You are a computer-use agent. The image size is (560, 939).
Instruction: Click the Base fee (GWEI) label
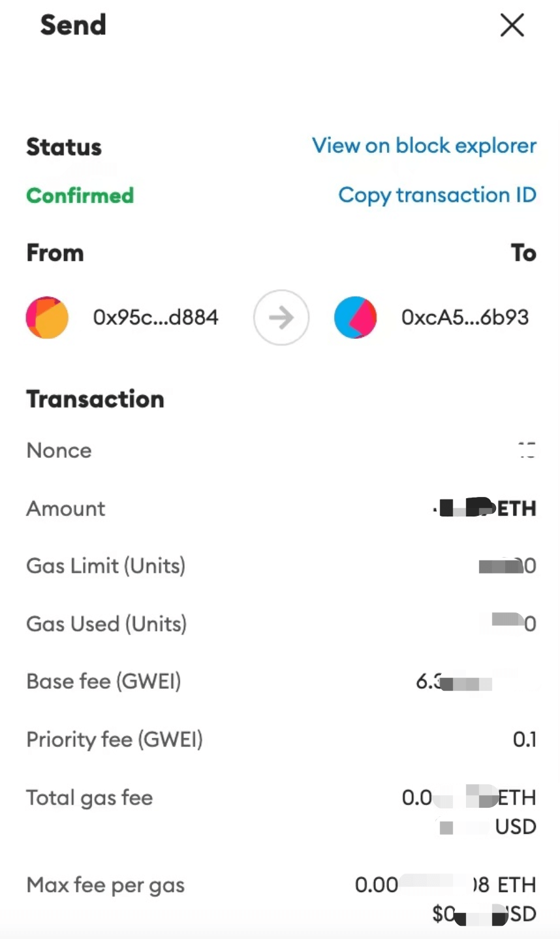(104, 682)
